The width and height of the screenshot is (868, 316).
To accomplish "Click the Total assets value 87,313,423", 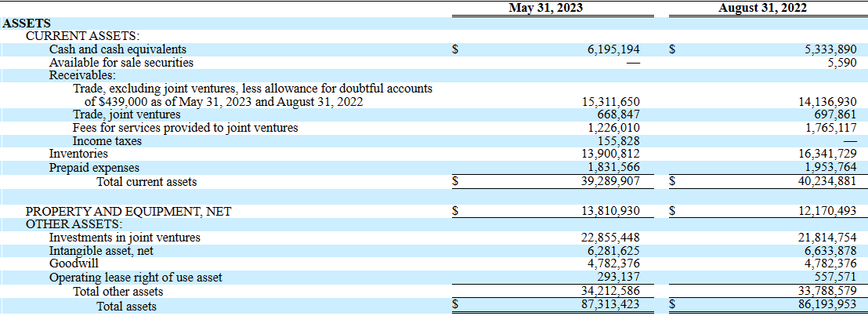I will pyautogui.click(x=611, y=305).
